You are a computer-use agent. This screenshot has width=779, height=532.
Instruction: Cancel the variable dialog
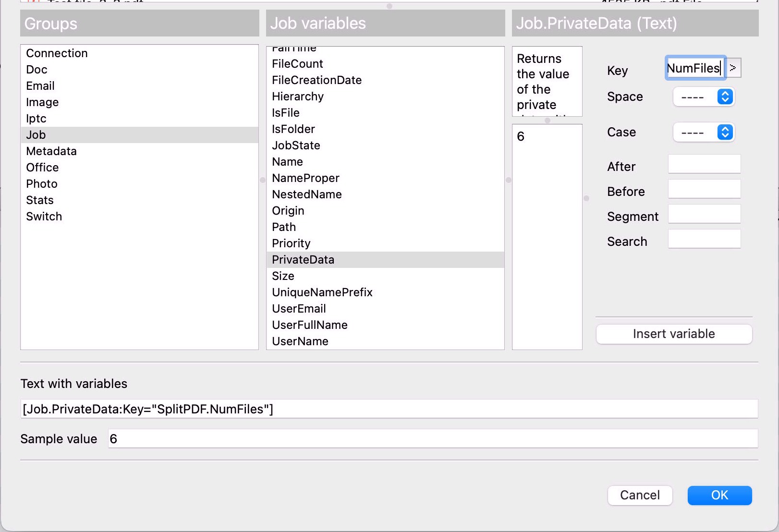(x=640, y=495)
